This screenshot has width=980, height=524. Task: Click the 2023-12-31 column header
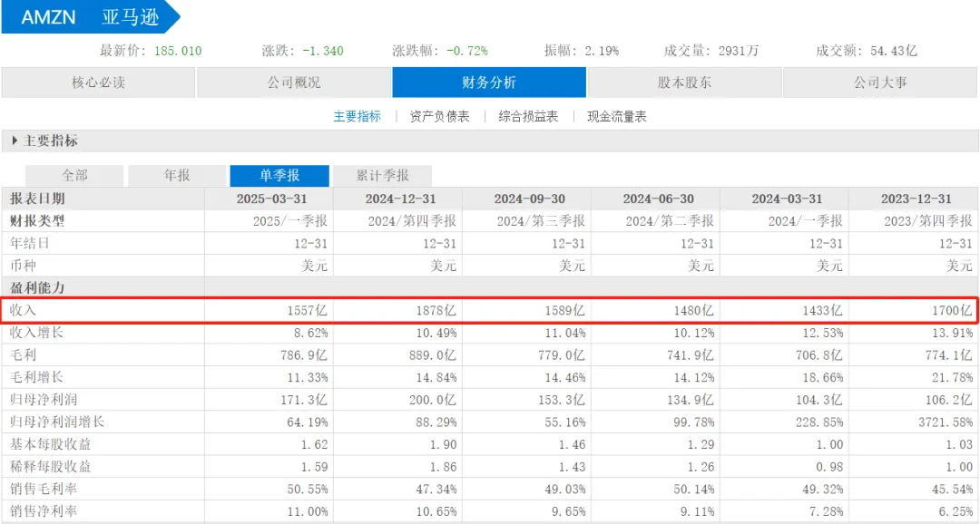(x=916, y=199)
